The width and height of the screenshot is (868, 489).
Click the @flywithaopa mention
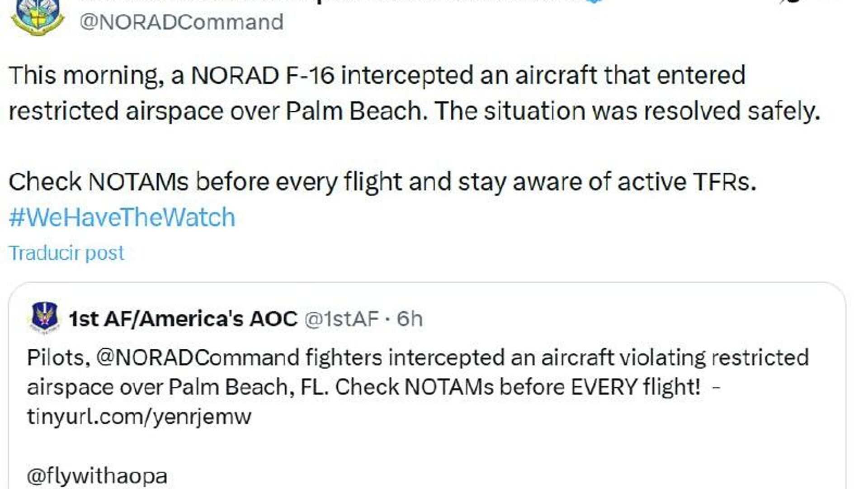click(97, 475)
